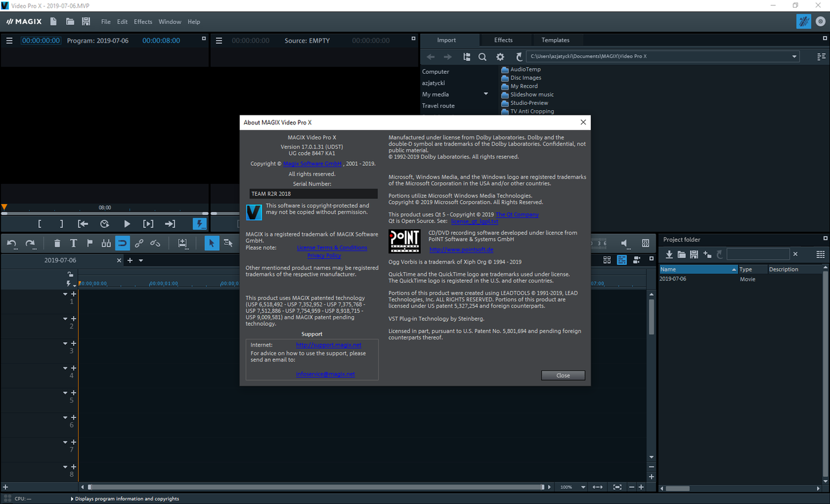
Task: Toggle the lightning performance button in monitor
Action: click(x=200, y=223)
